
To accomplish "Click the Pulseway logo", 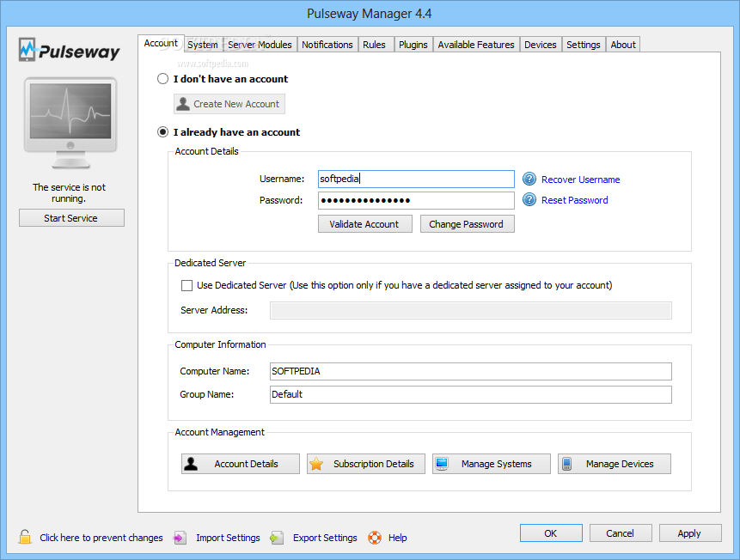I will click(69, 50).
